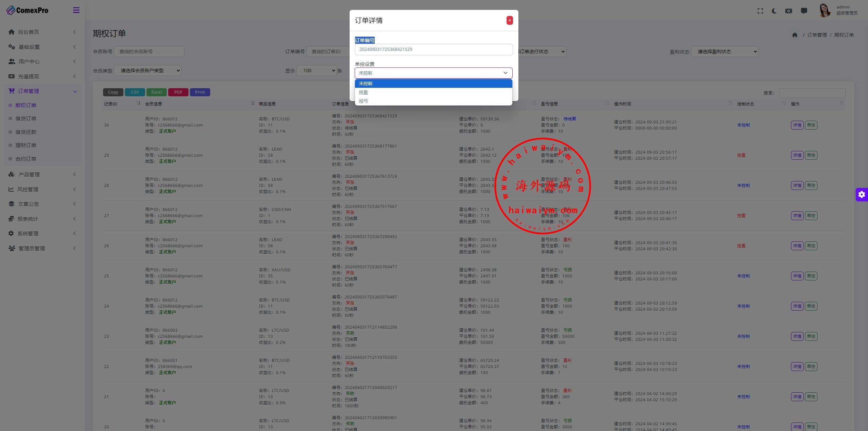Expand 风控管理 sidebar section

[28, 189]
